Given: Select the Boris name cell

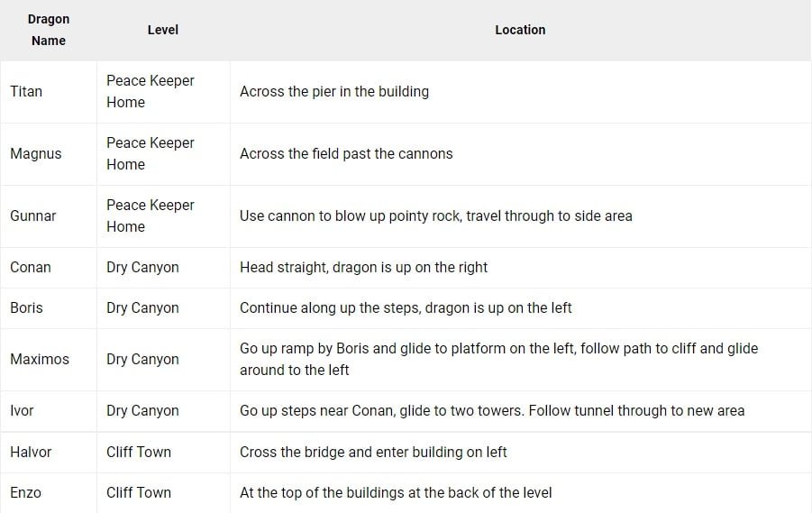Looking at the screenshot, I should tap(26, 307).
